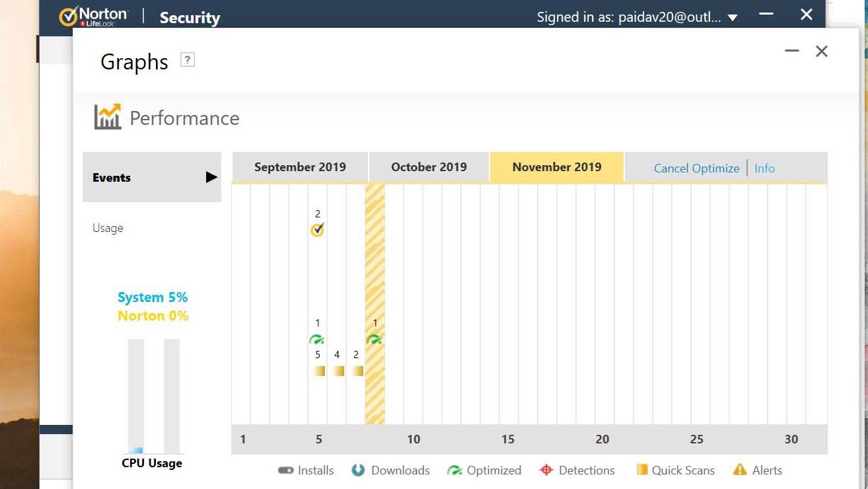Switch to the September 2019 tab
This screenshot has width=868, height=489.
click(x=300, y=167)
